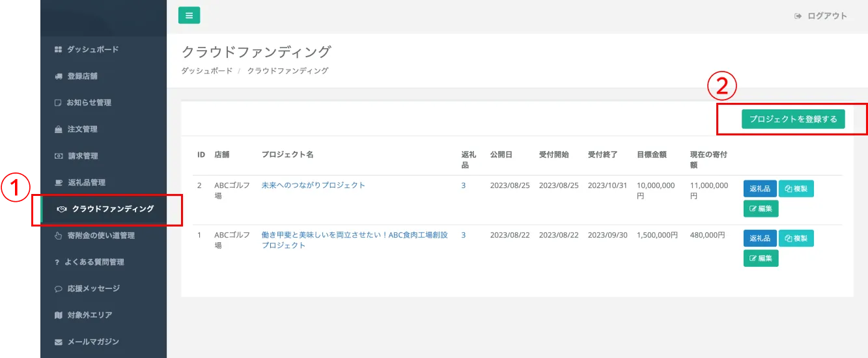Image resolution: width=868 pixels, height=358 pixels.
Task: Click the クラウドファンディング handshake icon
Action: pos(62,209)
